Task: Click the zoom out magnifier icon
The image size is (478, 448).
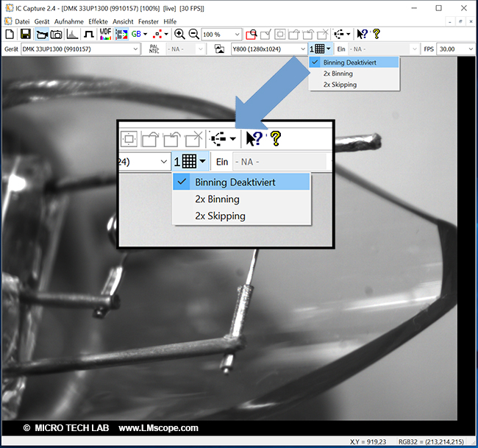Action: point(193,35)
